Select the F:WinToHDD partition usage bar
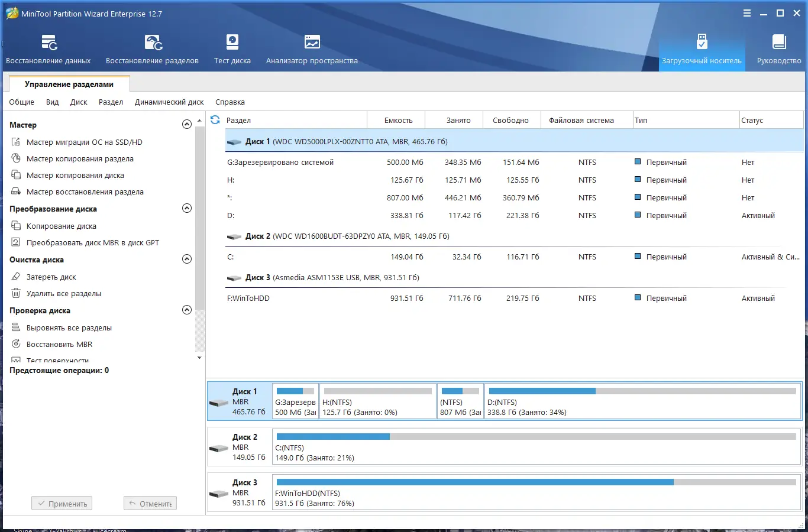Screen dimensions: 808x532 [536, 482]
